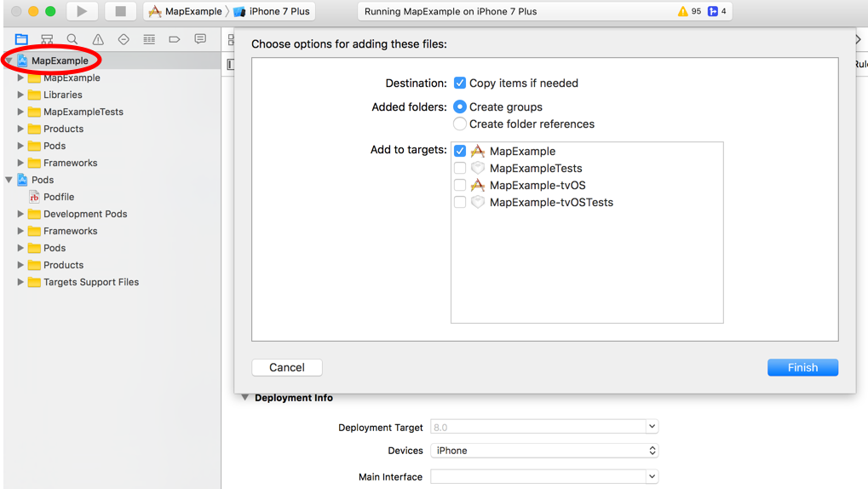
Task: Open the Find navigator magnifier icon
Action: coord(72,39)
